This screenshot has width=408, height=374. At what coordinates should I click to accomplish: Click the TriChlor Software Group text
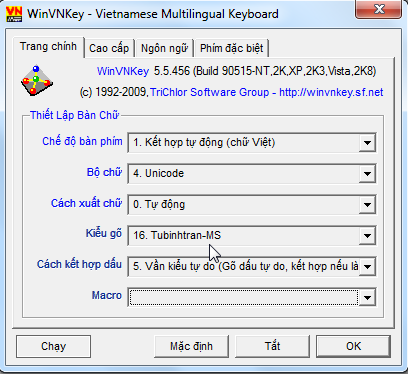coord(209,92)
